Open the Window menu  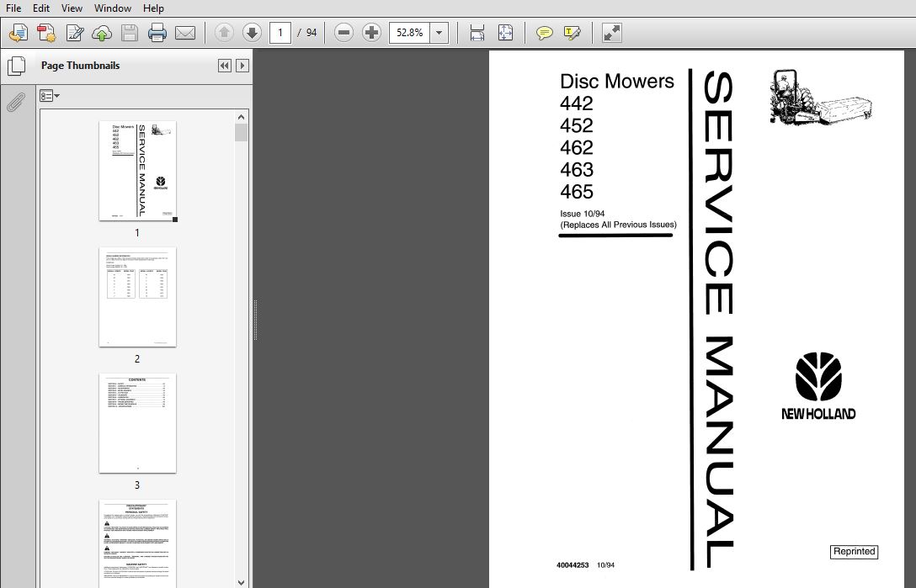(x=113, y=8)
